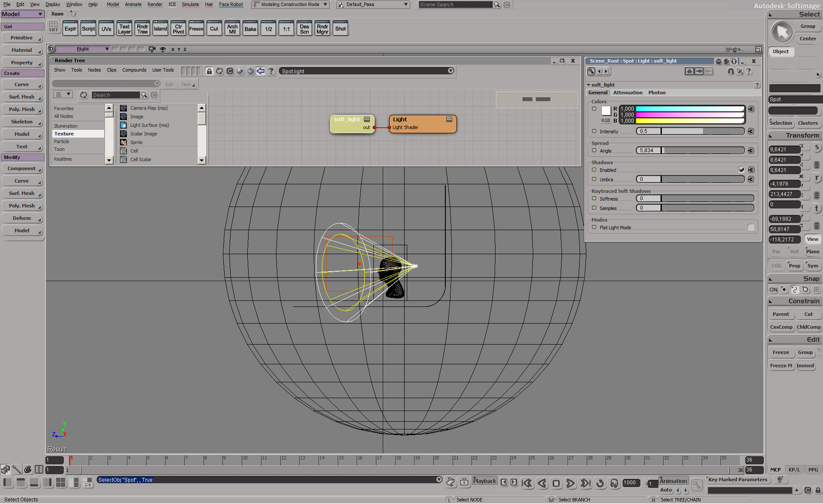Select Illumination category in node list
The height and width of the screenshot is (504, 823).
point(66,126)
